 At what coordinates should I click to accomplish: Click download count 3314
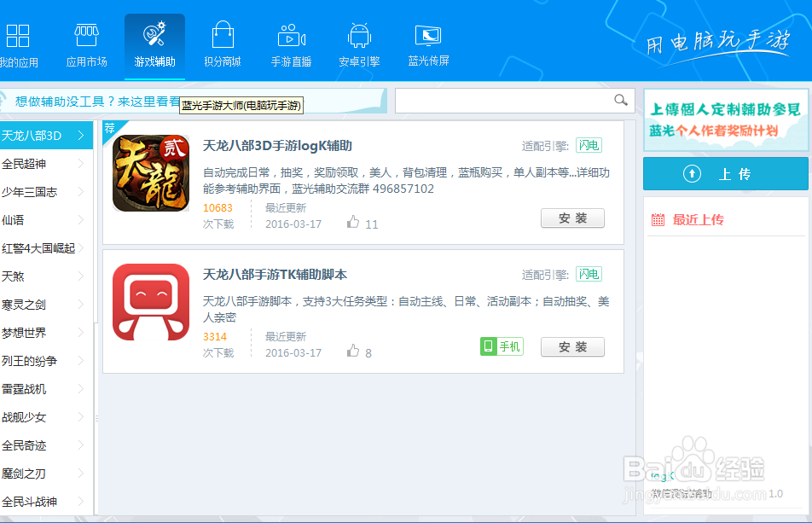click(x=215, y=337)
